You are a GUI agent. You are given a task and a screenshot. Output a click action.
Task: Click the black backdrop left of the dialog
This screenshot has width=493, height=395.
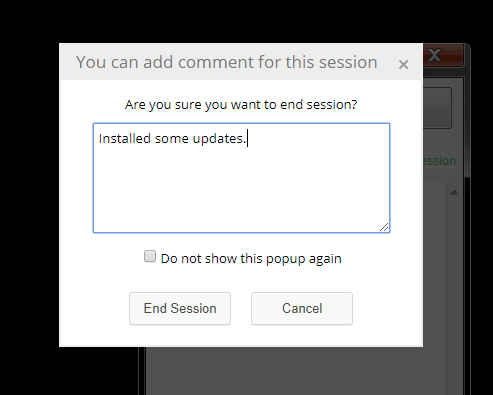[x=29, y=200]
